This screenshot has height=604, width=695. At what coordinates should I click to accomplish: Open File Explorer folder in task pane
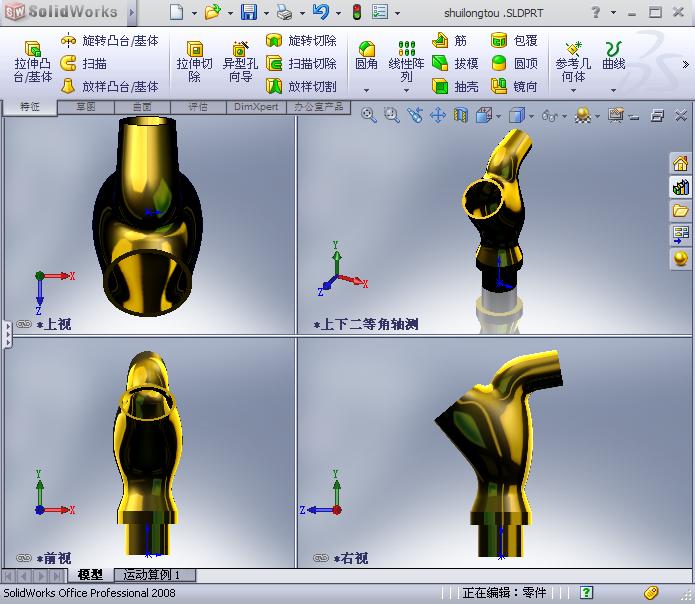tap(680, 210)
